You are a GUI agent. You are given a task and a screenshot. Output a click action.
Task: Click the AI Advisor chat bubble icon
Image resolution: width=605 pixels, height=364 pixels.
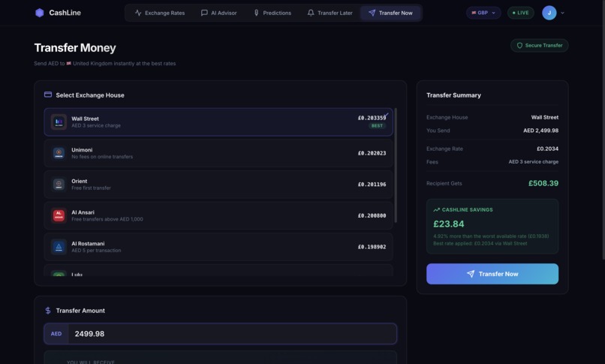coord(204,13)
